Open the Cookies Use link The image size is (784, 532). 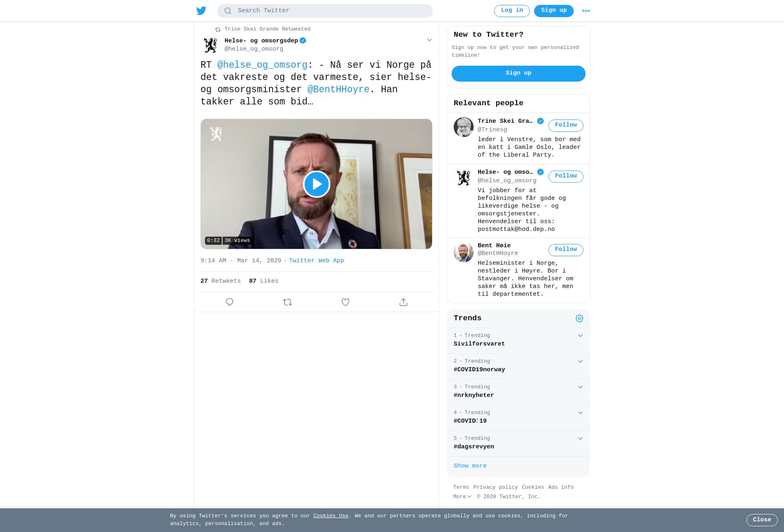(x=331, y=516)
